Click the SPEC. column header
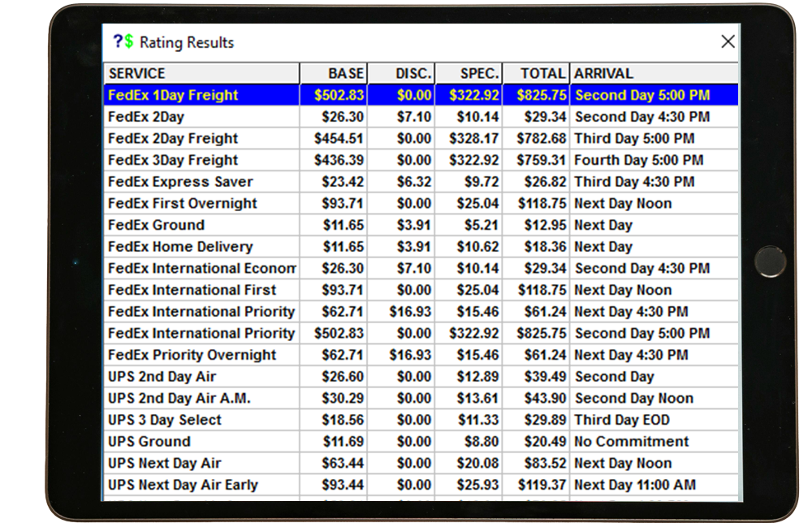This screenshot has height=523, width=812. coord(469,73)
